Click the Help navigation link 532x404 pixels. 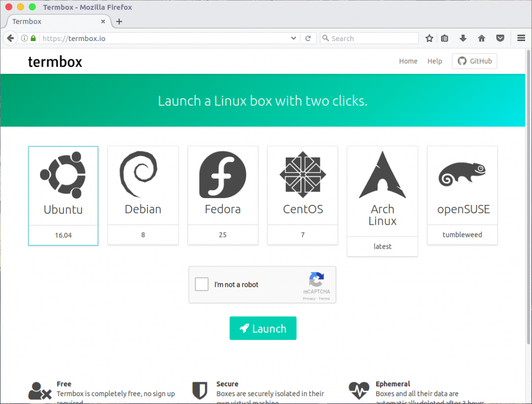[x=434, y=61]
